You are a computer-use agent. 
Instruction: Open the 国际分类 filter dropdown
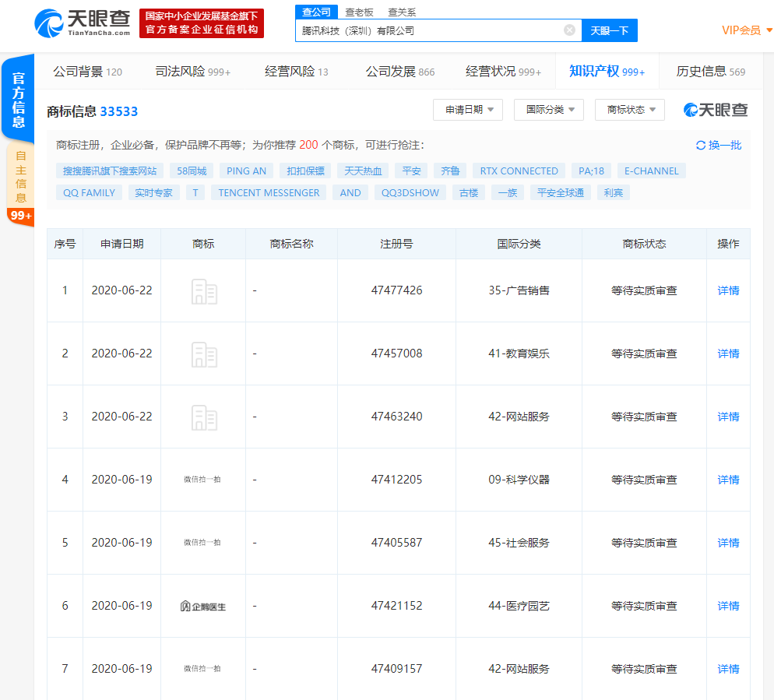(548, 110)
